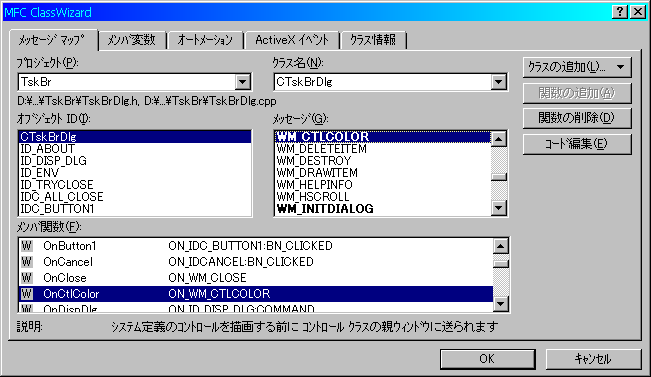The height and width of the screenshot is (377, 651).
Task: Select the OnCtlColor member function row
Action: point(256,294)
